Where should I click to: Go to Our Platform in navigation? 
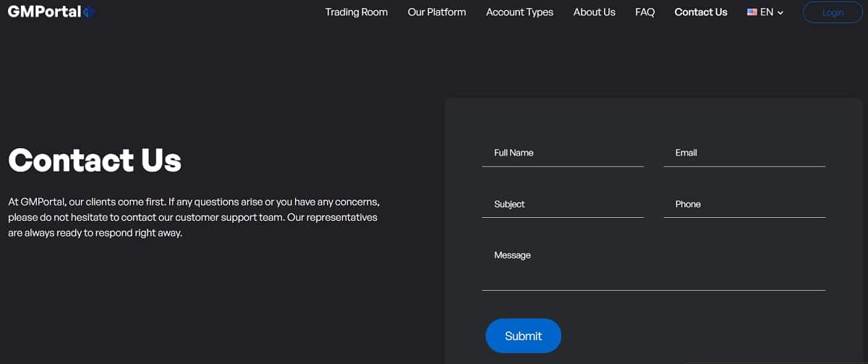pos(436,12)
